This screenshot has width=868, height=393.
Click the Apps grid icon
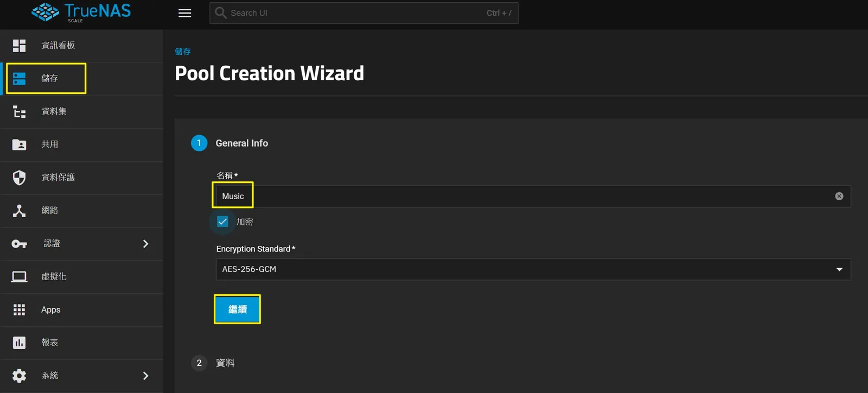(19, 310)
